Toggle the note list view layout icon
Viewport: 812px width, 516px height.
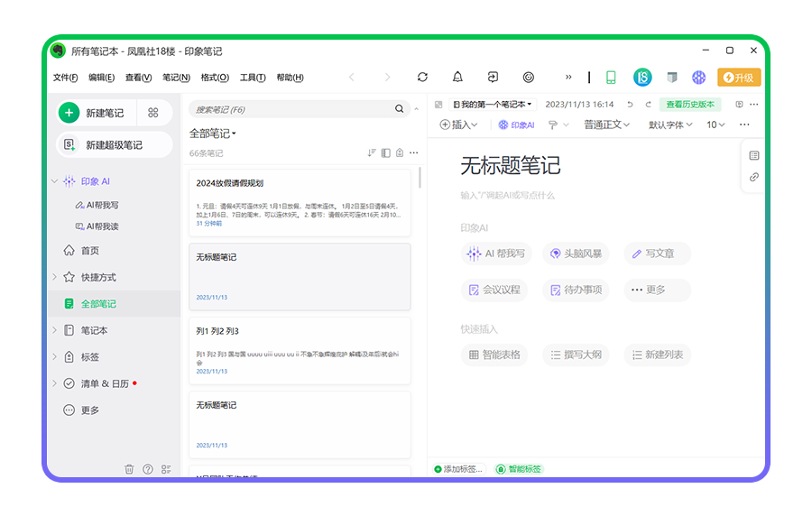click(x=386, y=152)
